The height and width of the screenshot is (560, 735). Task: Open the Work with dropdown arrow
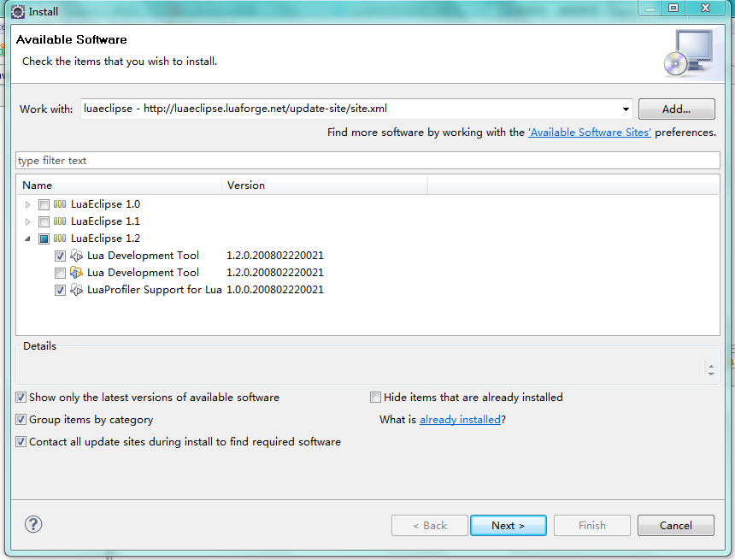pyautogui.click(x=626, y=109)
